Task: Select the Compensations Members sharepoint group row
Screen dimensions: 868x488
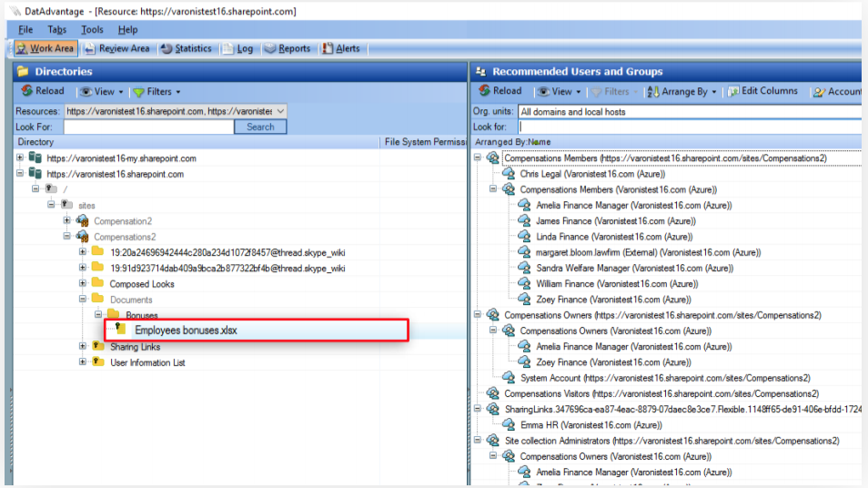Action: (x=665, y=158)
